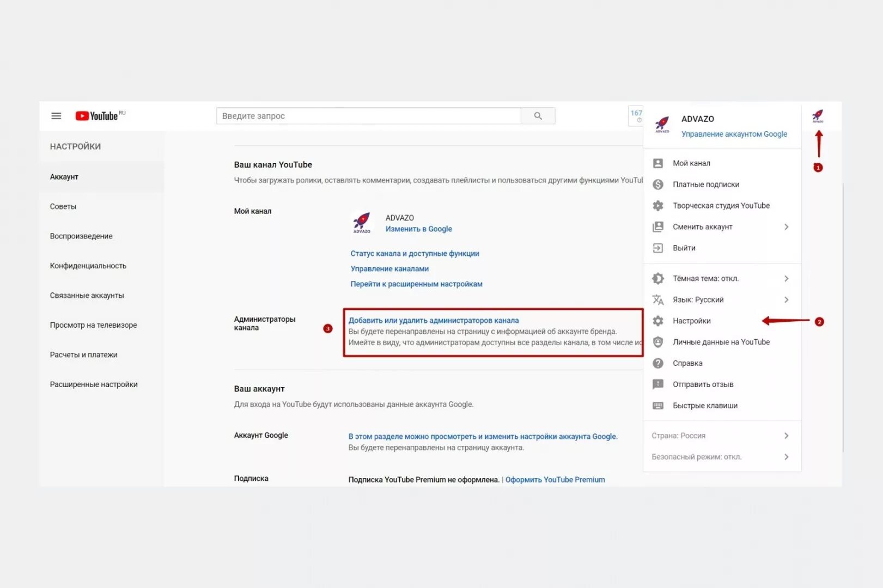Click the search magnifier button
This screenshot has width=883, height=588.
538,116
